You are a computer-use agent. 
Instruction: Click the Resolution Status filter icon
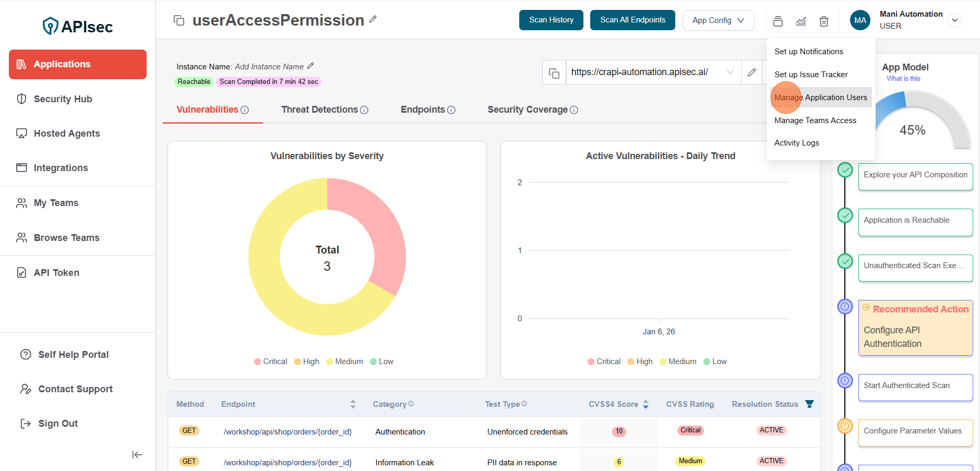click(x=809, y=404)
